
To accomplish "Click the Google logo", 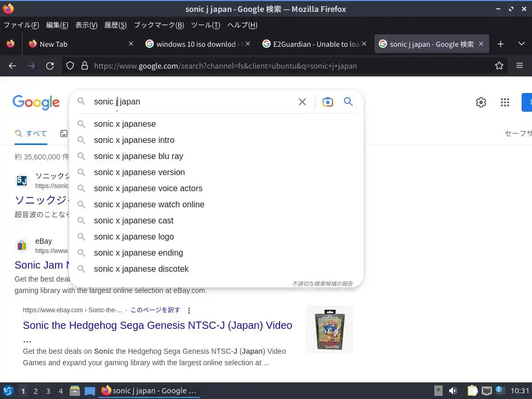I will pyautogui.click(x=36, y=102).
